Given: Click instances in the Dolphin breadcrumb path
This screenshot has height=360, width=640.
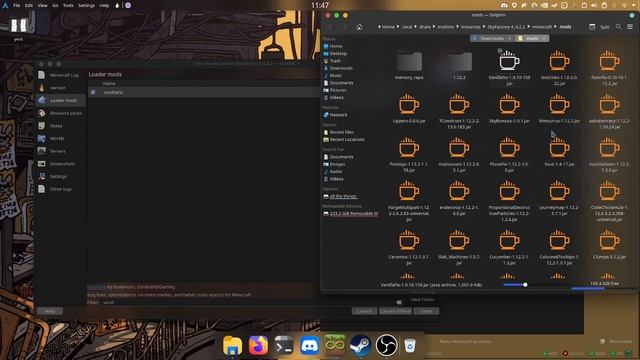Looking at the screenshot, I should [471, 27].
